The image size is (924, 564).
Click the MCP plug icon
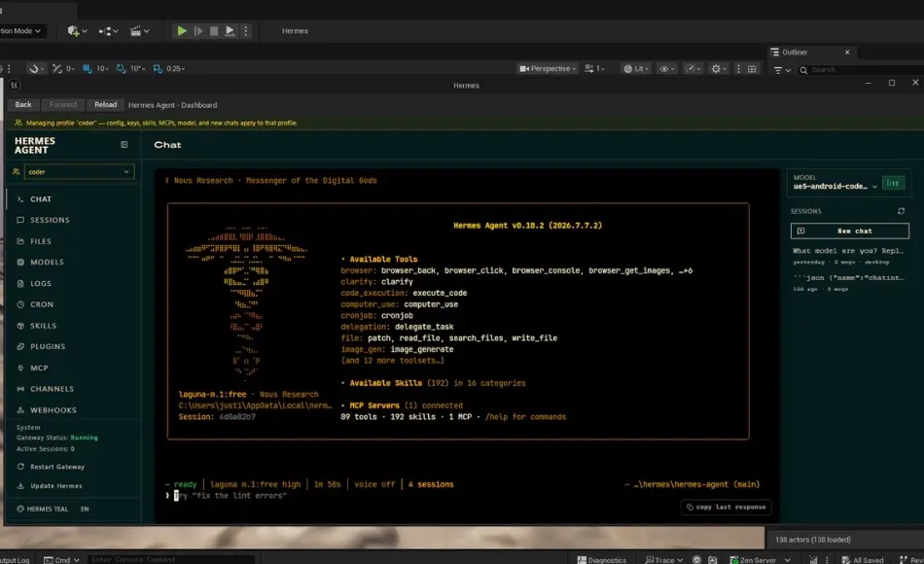point(20,368)
